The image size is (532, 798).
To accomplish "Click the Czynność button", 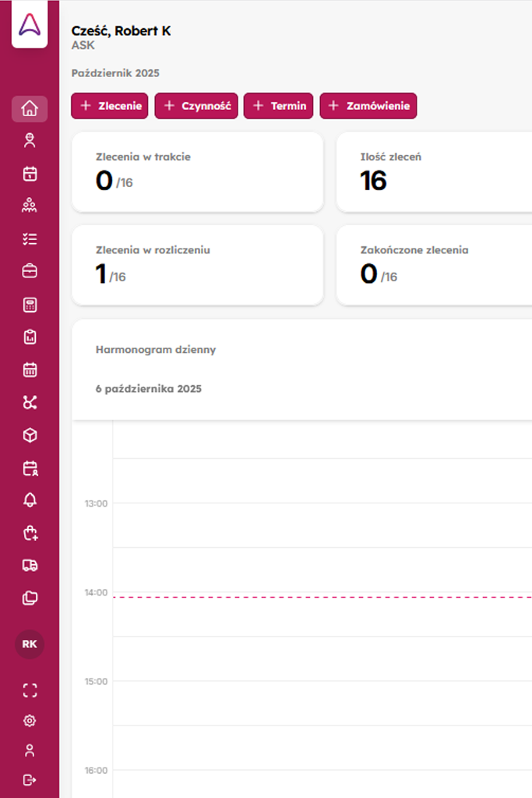I will click(x=196, y=106).
